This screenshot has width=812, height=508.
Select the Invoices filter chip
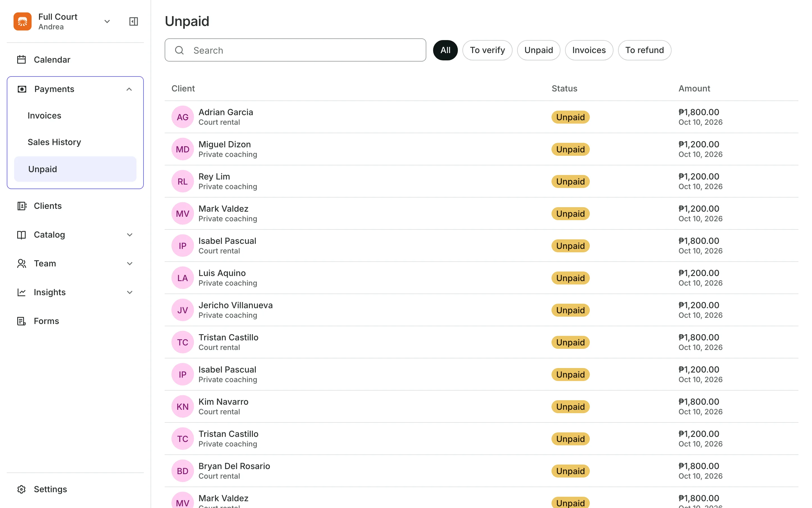click(x=589, y=50)
